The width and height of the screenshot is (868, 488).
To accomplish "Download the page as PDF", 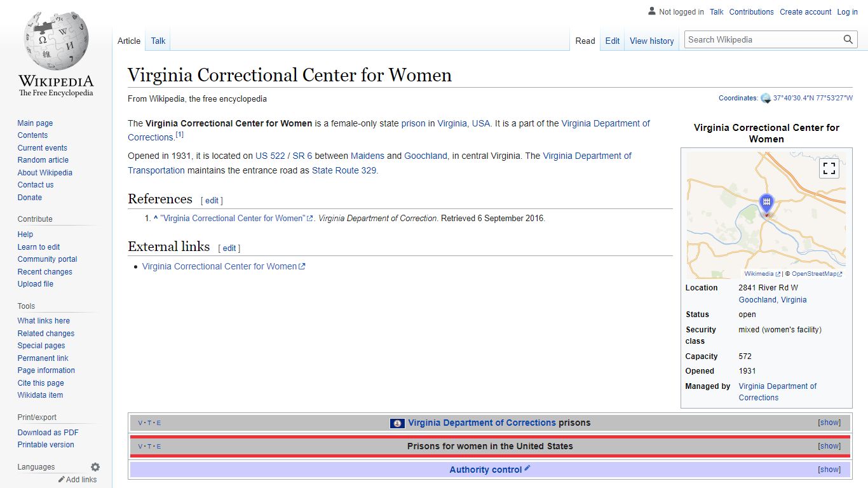I will 48,433.
